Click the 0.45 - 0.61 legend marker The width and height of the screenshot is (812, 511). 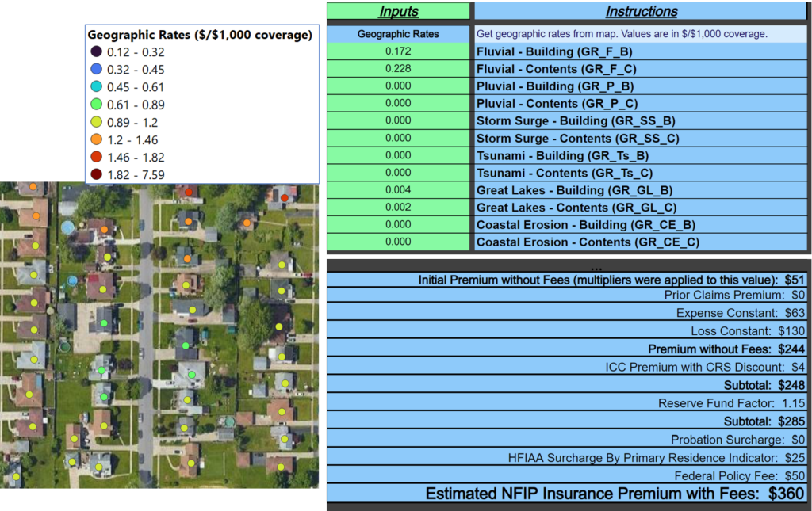pyautogui.click(x=96, y=86)
